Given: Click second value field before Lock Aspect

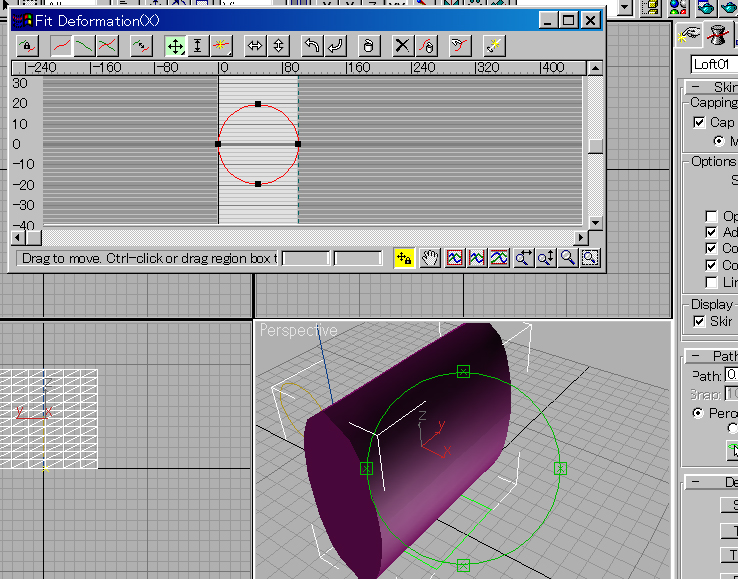Looking at the screenshot, I should click(x=358, y=258).
